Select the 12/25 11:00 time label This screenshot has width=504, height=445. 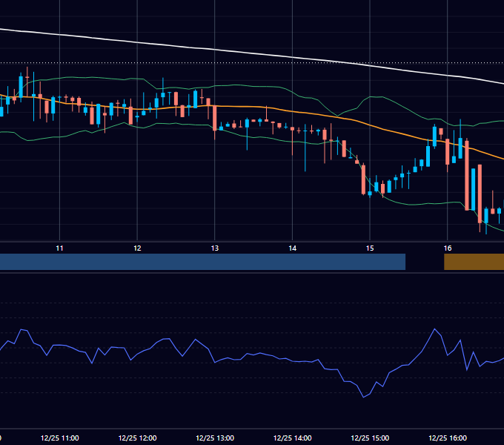coord(60,438)
